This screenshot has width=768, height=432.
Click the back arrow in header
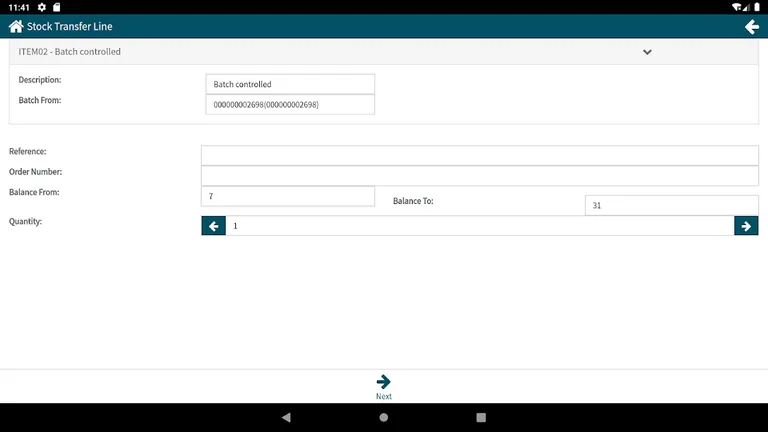752,26
